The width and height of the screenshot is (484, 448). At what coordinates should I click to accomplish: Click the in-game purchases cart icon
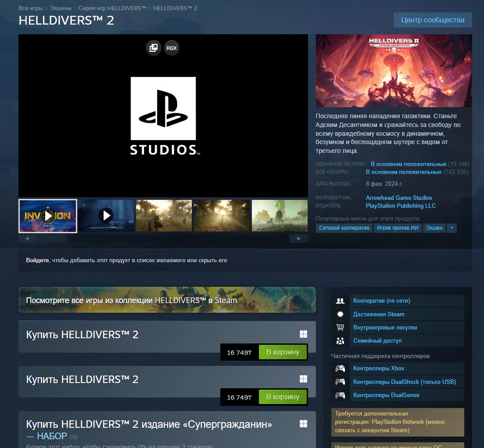pyautogui.click(x=340, y=327)
